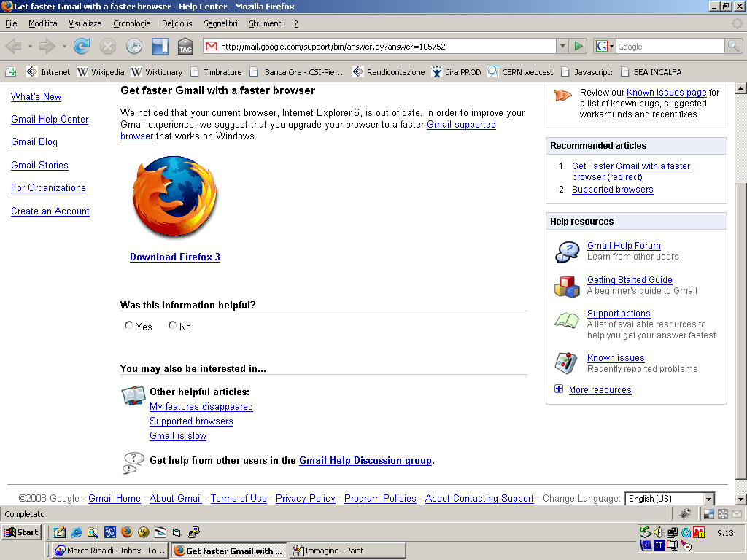Click the bug icon in status bar
Viewport: 747px width, 560px height.
pos(685,514)
